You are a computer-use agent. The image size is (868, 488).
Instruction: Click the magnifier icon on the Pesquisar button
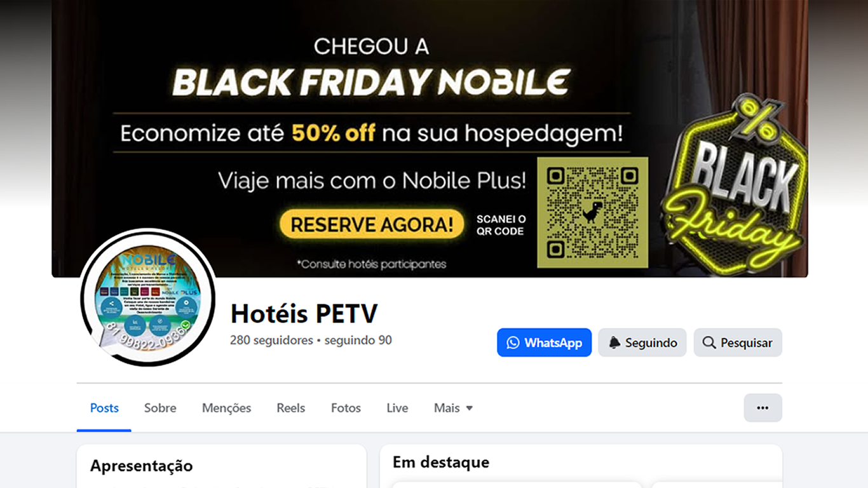(x=709, y=343)
